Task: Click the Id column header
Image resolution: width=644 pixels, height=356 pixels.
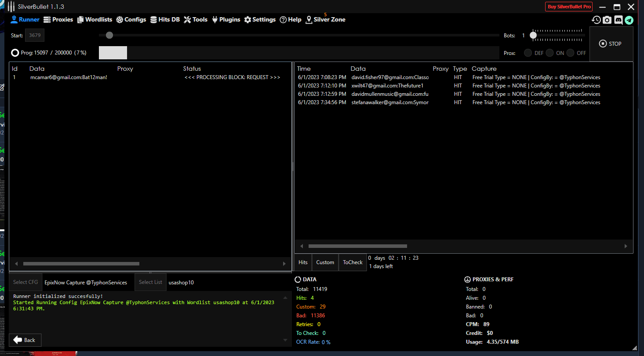Action: coord(15,69)
